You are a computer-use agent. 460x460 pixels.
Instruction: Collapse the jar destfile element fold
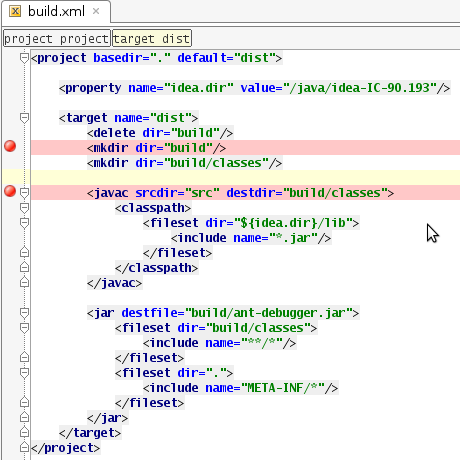24,313
